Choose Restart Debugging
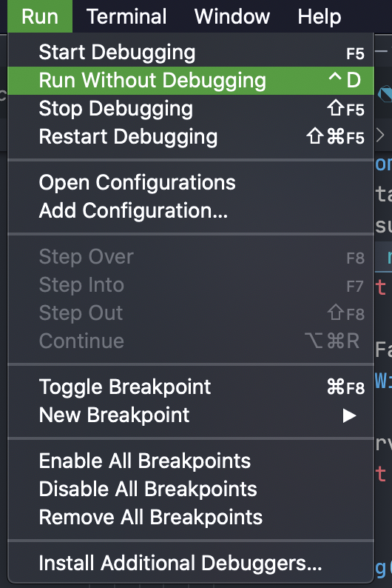The height and width of the screenshot is (588, 392). (x=191, y=137)
